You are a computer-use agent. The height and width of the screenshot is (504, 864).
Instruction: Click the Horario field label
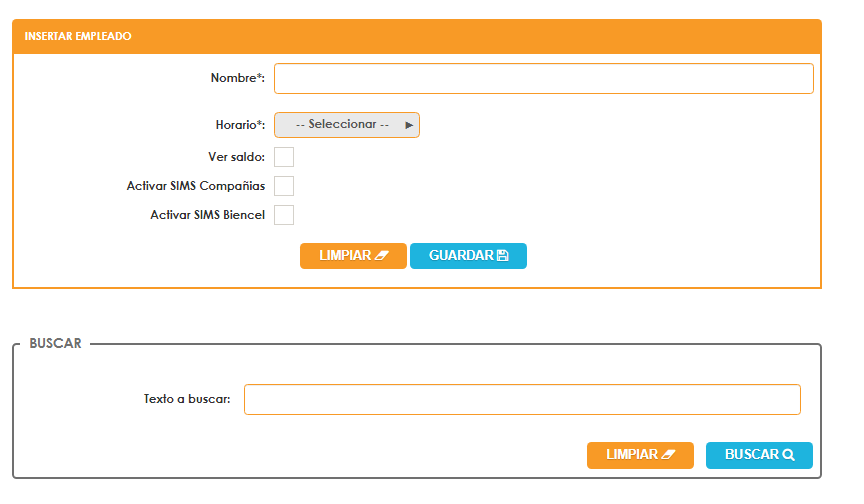[240, 125]
